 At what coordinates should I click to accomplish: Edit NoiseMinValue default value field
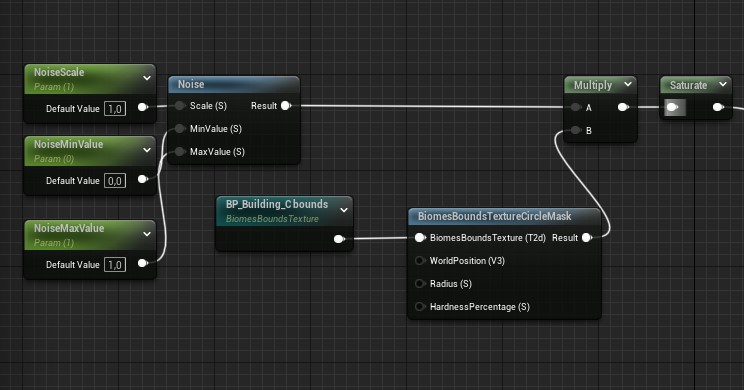coord(115,181)
